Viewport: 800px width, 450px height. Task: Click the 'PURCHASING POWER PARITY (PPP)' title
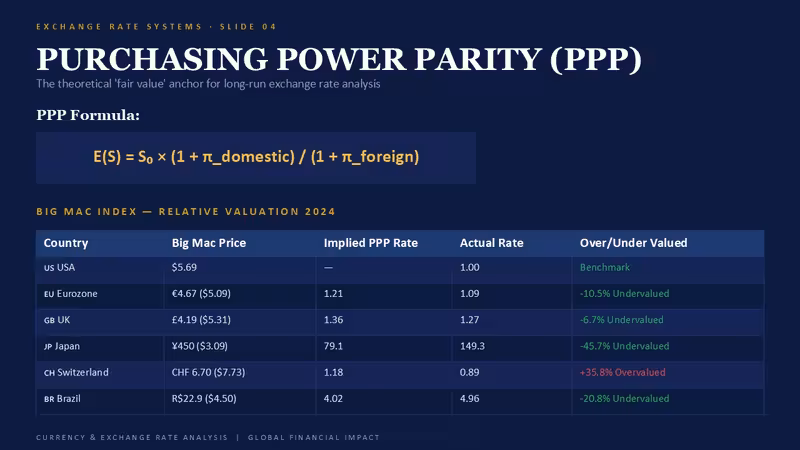coord(339,59)
